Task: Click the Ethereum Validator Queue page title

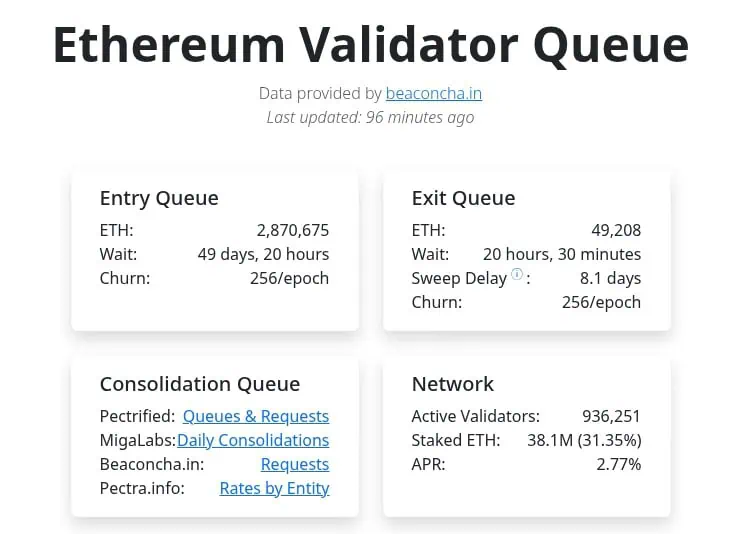Action: 371,44
